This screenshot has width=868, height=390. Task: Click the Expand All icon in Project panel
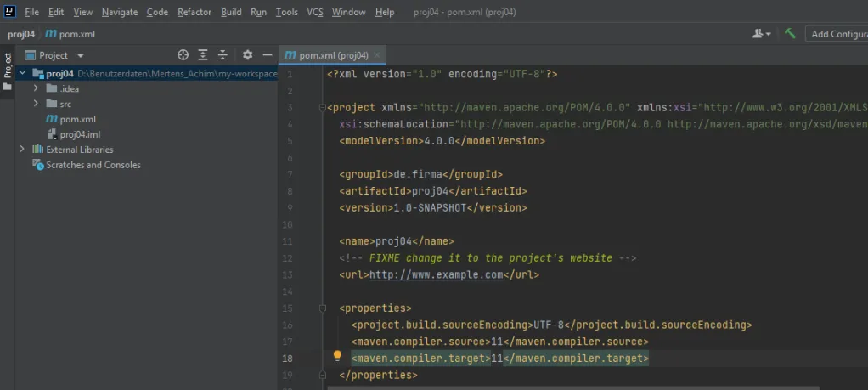click(203, 55)
